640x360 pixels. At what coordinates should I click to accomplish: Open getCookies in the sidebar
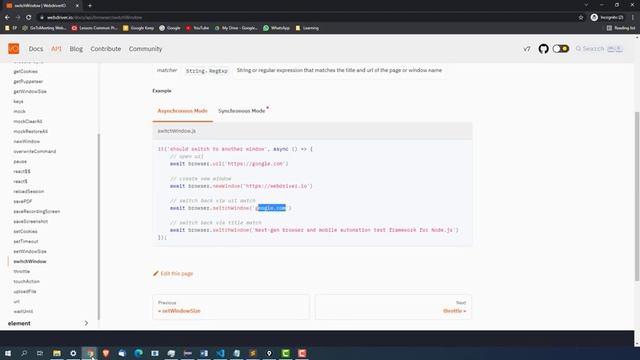(x=25, y=71)
